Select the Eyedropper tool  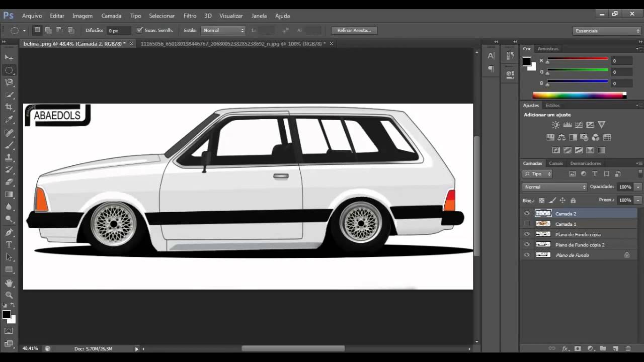[9, 120]
